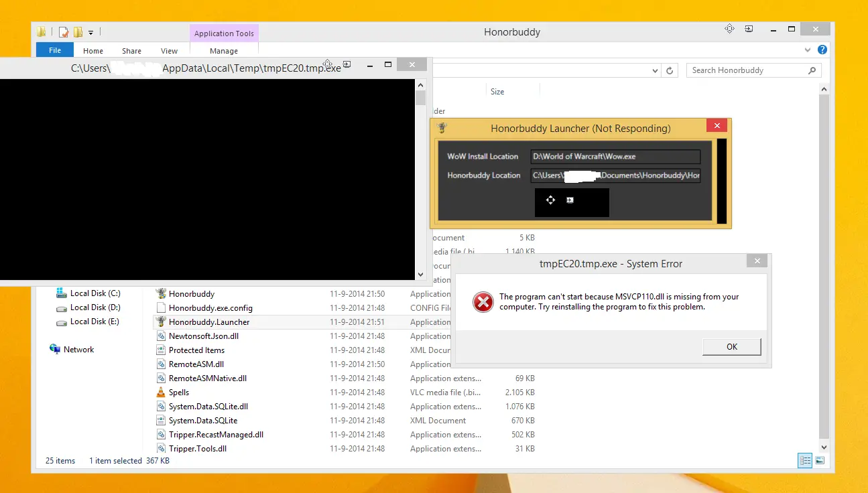Select the Spells file
Screen dimensions: 868x493
tap(179, 393)
